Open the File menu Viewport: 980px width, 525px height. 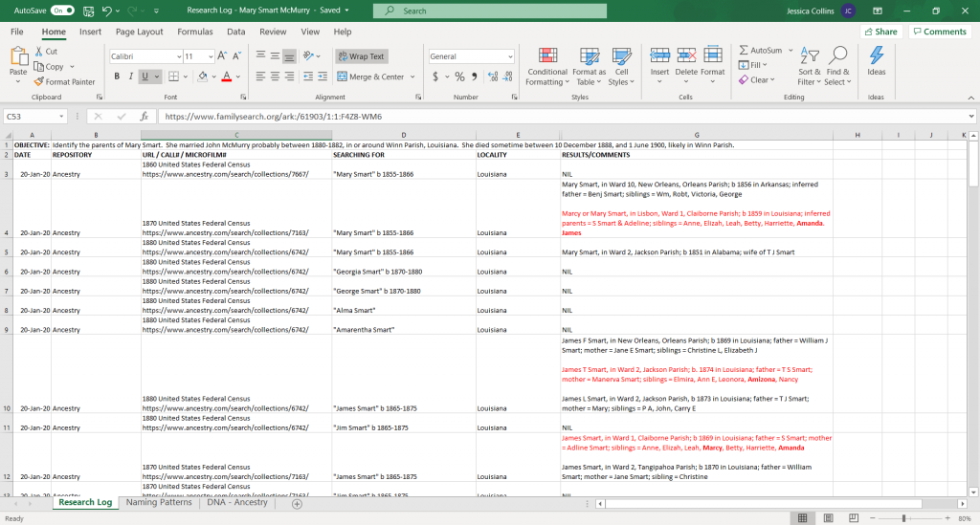click(17, 32)
